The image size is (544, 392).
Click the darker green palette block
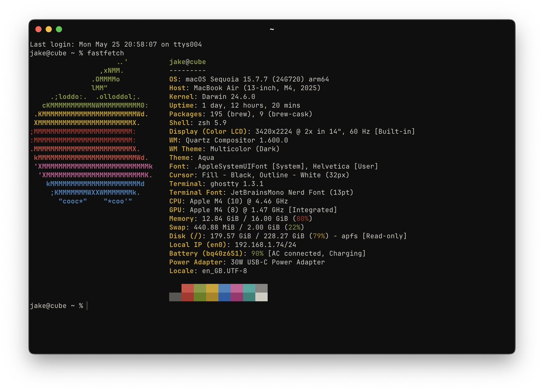pos(200,297)
